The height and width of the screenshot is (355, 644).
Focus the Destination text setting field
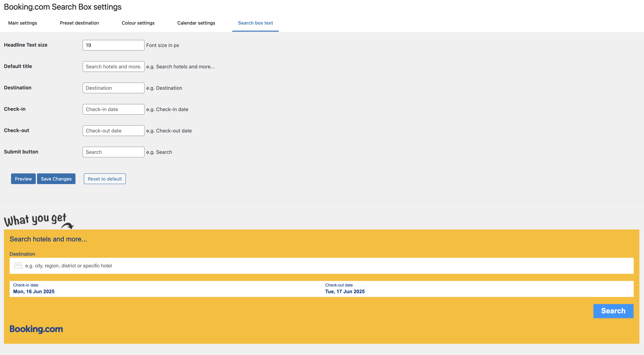tap(114, 88)
